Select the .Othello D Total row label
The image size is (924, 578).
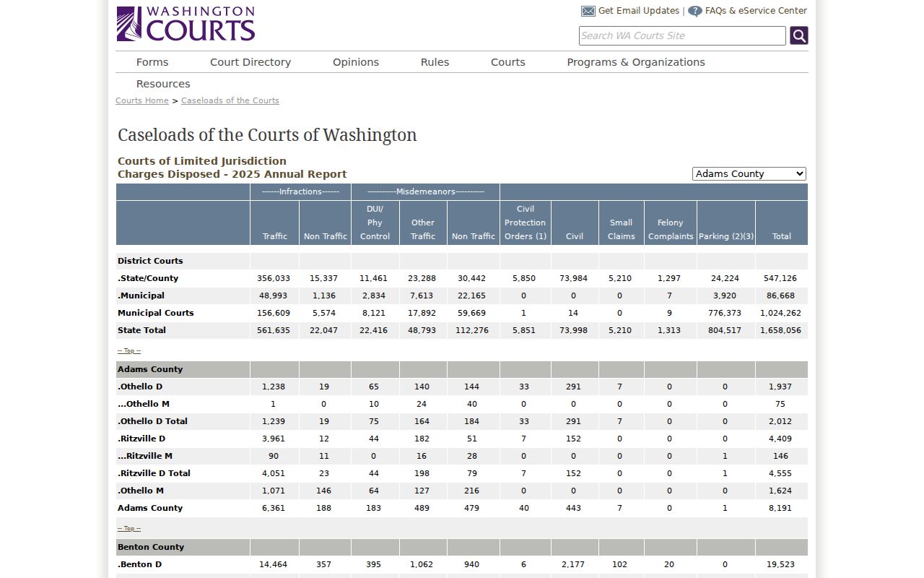(152, 421)
